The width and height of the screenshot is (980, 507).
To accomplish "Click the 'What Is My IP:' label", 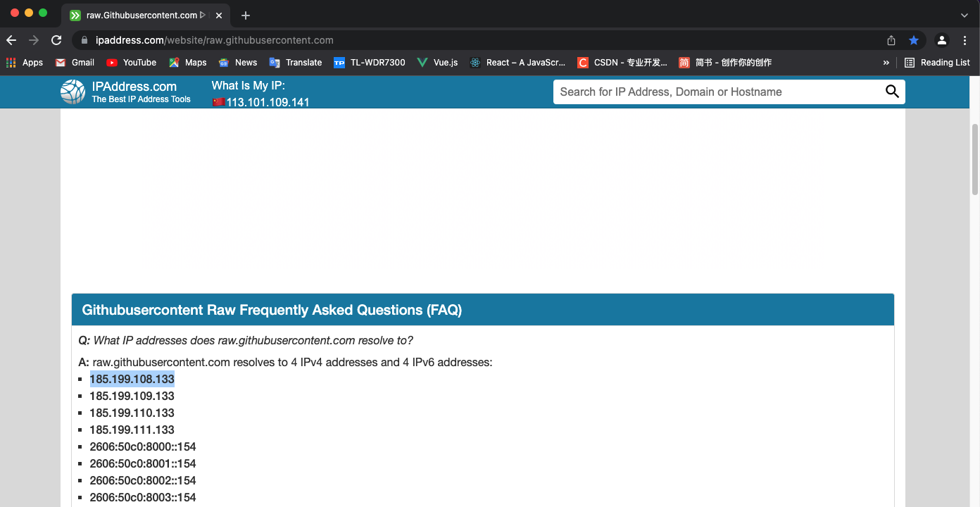I will tap(249, 85).
